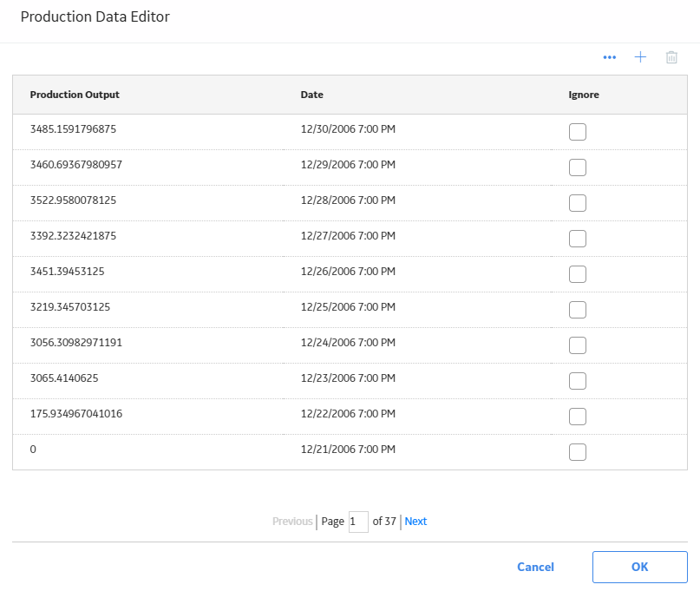Select the 3392.3232421875 production value
700x591 pixels.
[x=73, y=236]
